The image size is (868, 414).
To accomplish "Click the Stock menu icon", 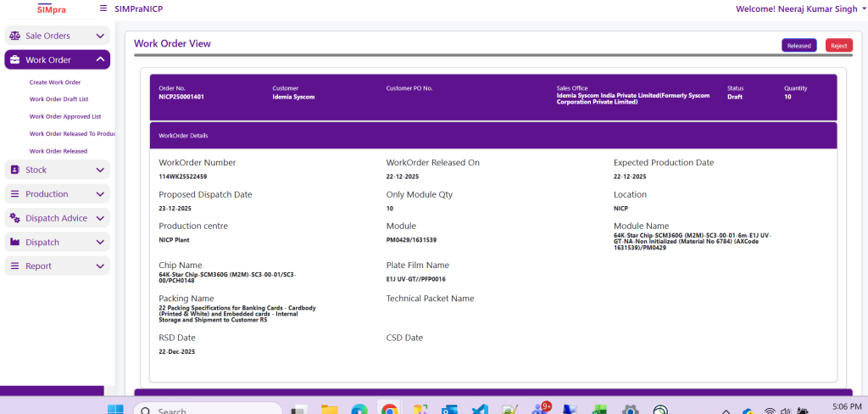I will coord(15,170).
